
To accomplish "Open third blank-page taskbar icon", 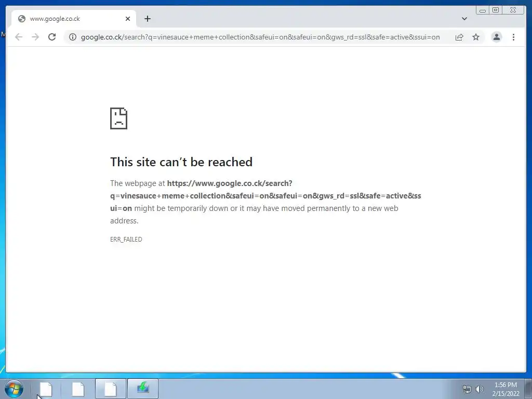I will tap(110, 389).
